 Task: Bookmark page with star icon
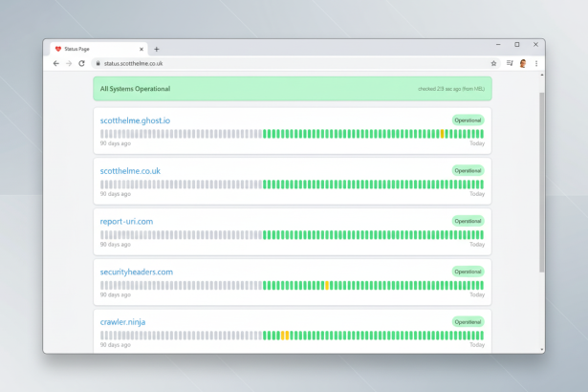(493, 64)
